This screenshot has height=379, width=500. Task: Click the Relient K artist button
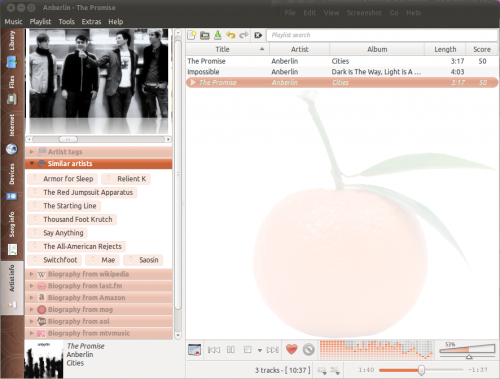tap(126, 179)
